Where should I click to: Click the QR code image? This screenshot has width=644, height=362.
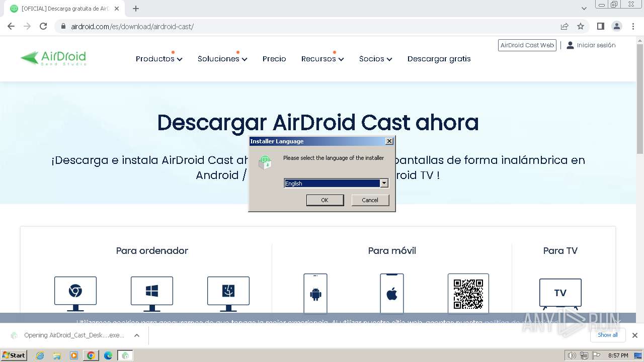tap(468, 294)
